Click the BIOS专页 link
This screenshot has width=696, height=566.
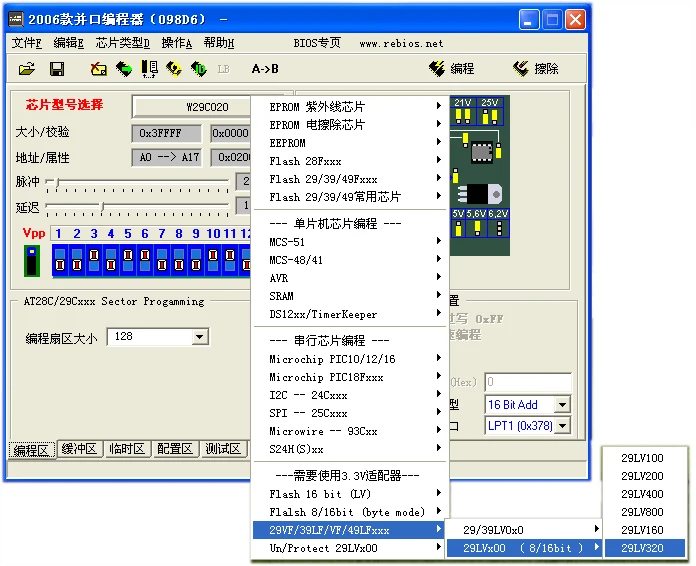pos(317,43)
